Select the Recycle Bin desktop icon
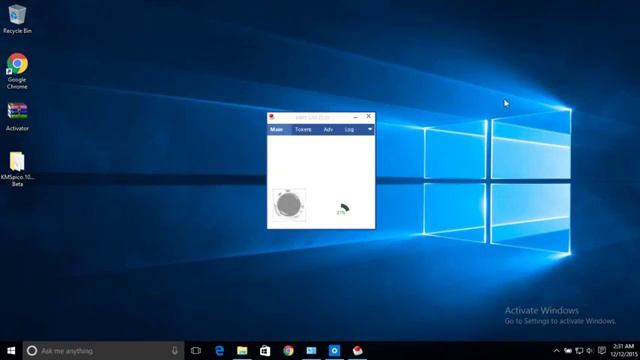 17,19
